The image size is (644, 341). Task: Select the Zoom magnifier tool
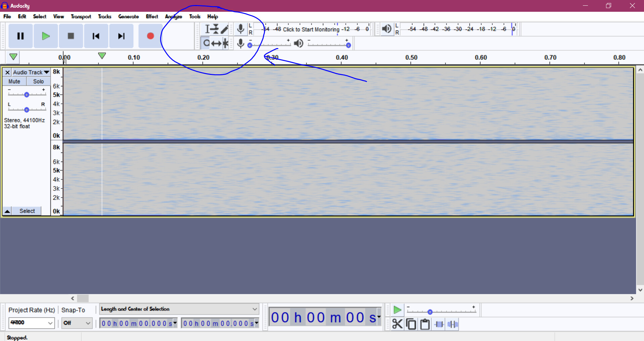206,43
